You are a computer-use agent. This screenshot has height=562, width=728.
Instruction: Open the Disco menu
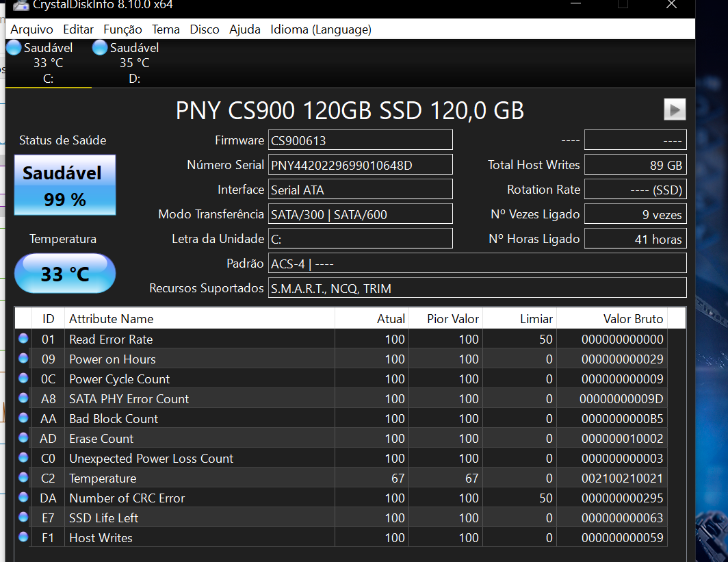point(205,29)
